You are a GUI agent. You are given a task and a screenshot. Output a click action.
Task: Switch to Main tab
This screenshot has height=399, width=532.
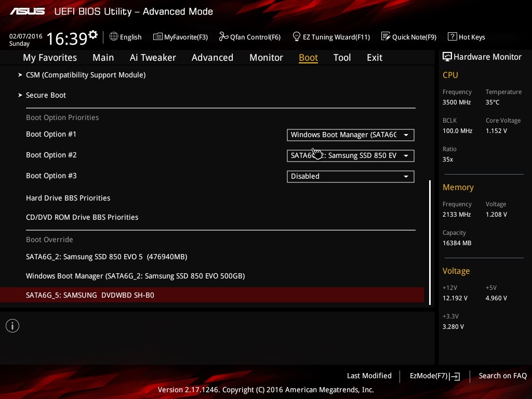click(103, 57)
